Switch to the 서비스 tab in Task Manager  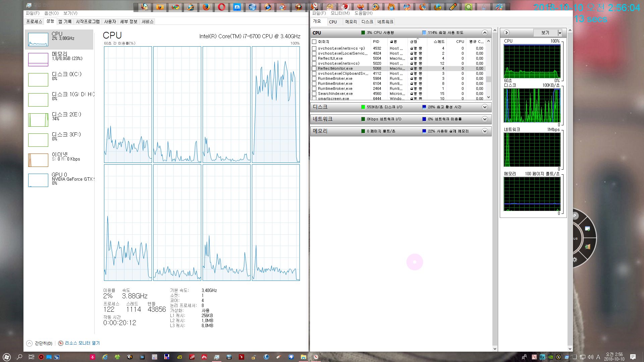click(148, 21)
